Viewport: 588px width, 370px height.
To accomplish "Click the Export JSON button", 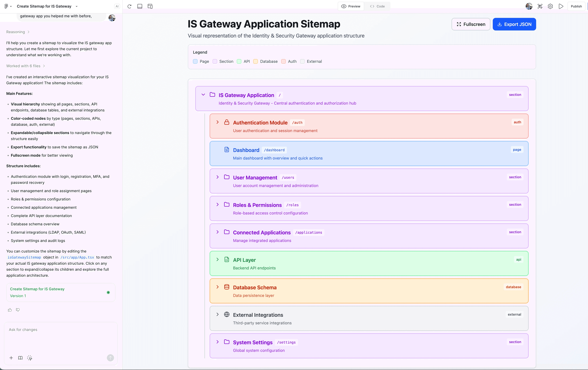I will (514, 24).
